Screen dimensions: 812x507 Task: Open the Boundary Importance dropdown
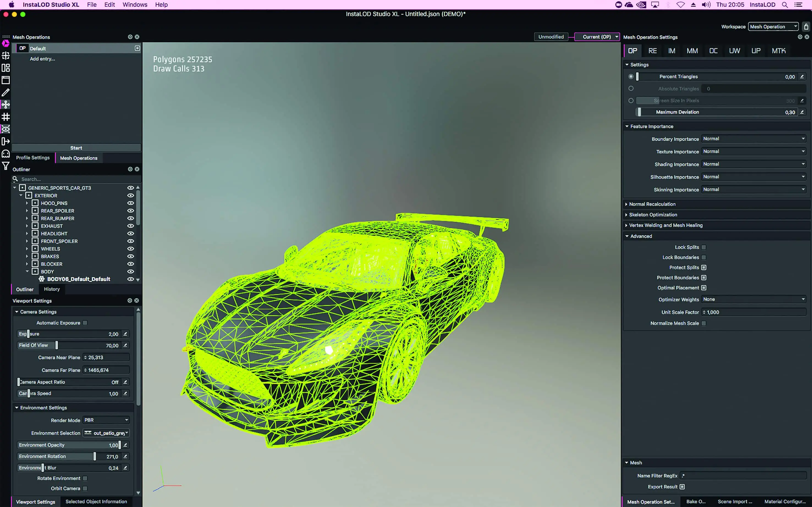(x=753, y=139)
